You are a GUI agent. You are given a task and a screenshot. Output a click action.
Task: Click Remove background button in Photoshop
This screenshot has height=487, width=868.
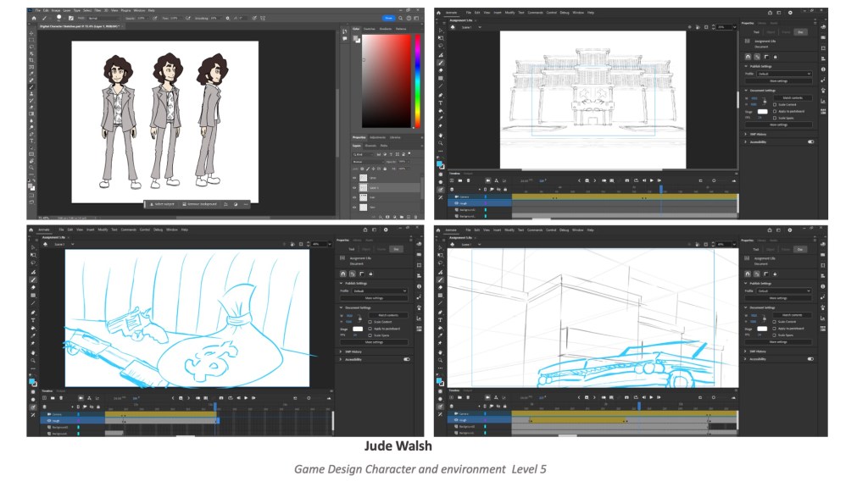[x=201, y=204]
